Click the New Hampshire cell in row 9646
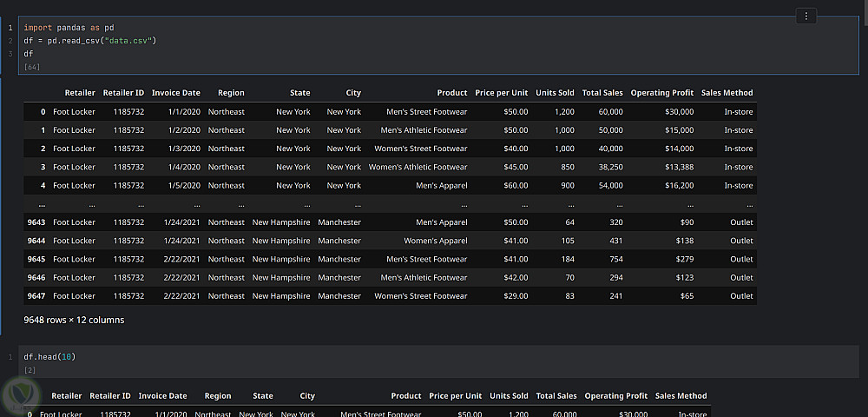Screen dimensions: 868x417 (x=281, y=277)
